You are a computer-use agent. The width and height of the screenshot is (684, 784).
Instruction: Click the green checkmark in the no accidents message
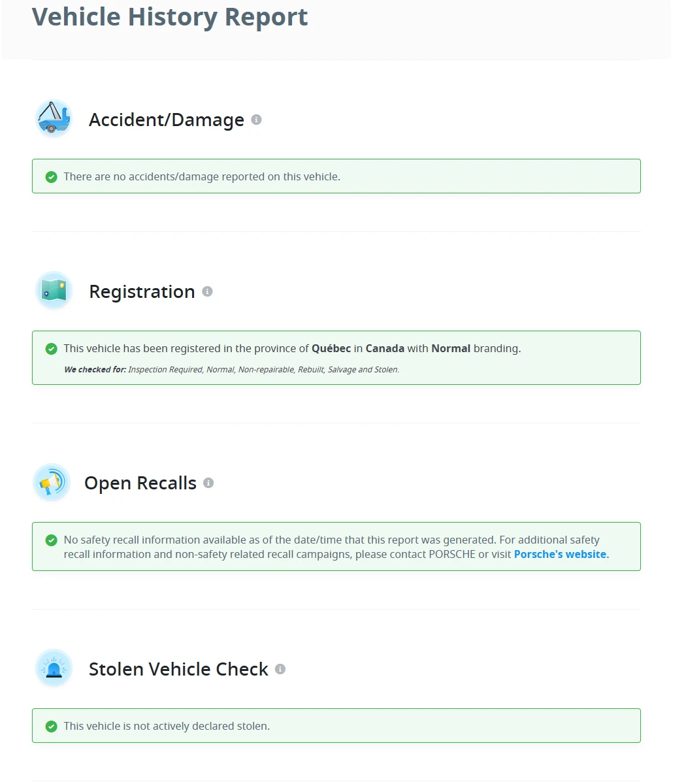tap(51, 177)
